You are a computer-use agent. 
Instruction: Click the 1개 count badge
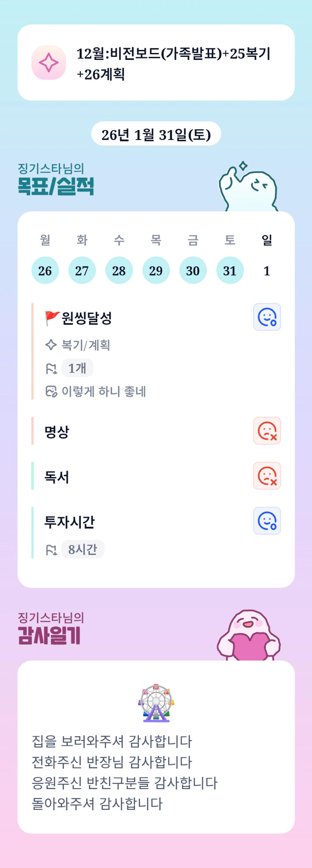[77, 368]
